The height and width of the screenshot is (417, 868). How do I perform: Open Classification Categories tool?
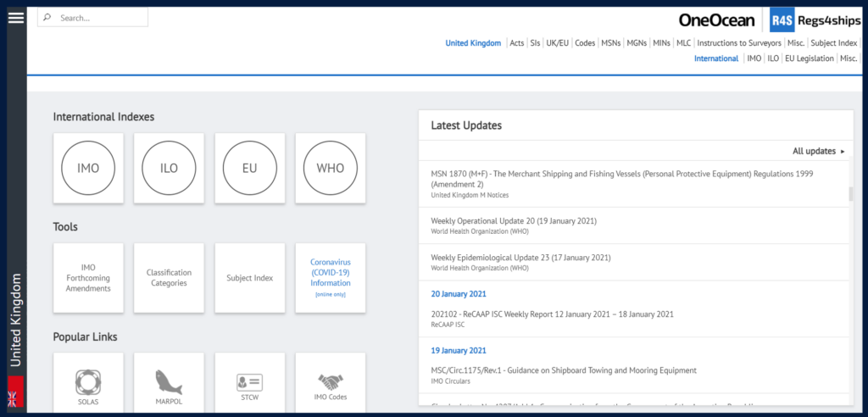pos(169,278)
